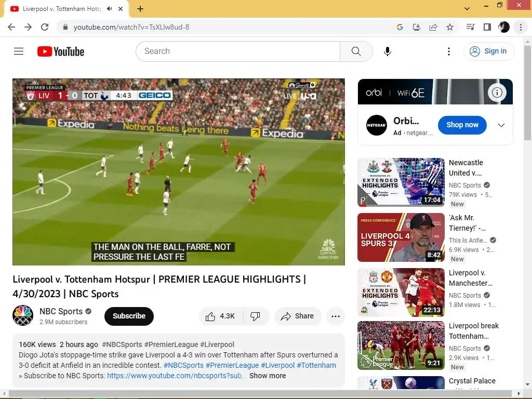532x399 pixels.
Task: Open Liverpool break Tottenham video thumbnail
Action: (x=401, y=345)
